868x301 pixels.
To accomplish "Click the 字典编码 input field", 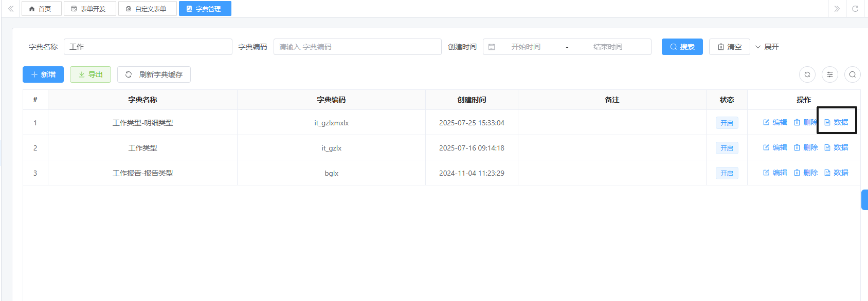I will click(357, 47).
